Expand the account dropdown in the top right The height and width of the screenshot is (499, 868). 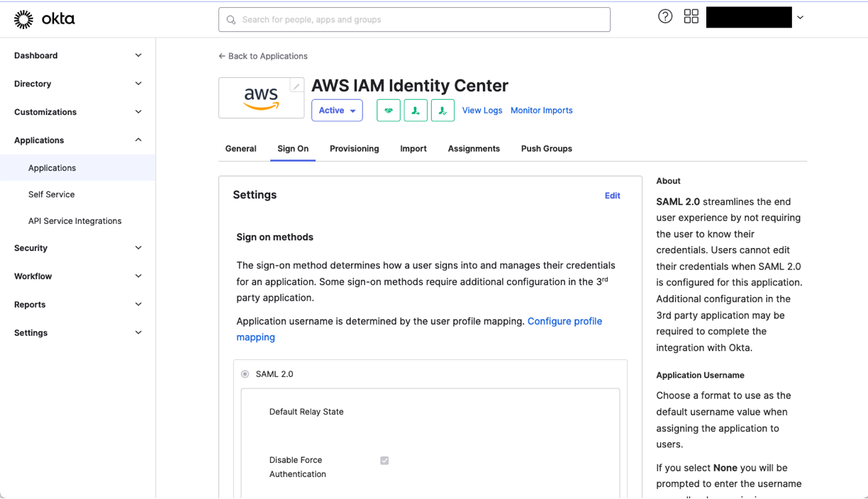pyautogui.click(x=800, y=17)
